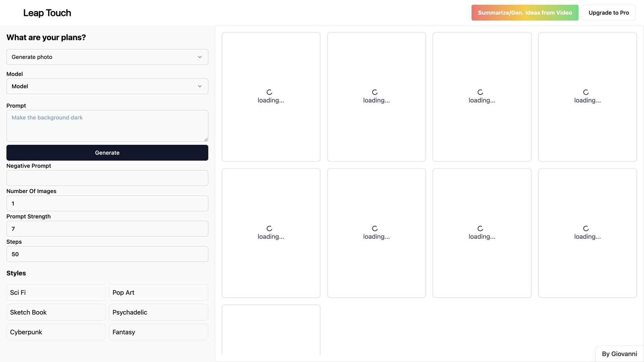The width and height of the screenshot is (644, 362).
Task: Open the Upgrade to Pro button
Action: click(x=608, y=13)
